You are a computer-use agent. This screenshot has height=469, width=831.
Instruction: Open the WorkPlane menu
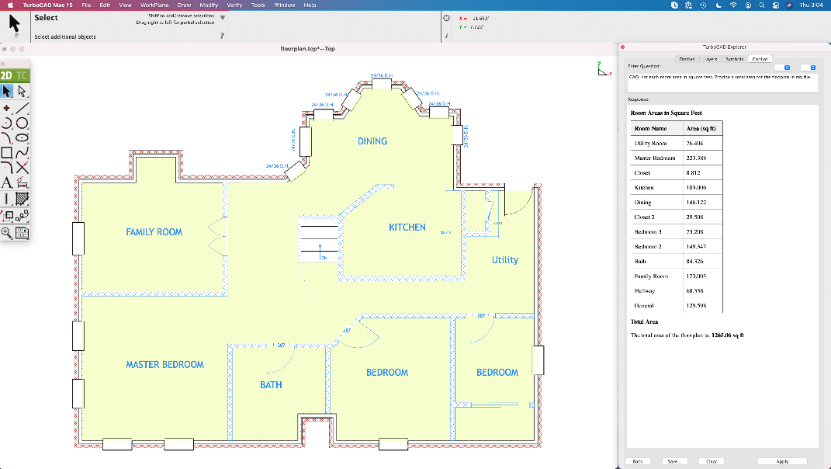[x=154, y=5]
